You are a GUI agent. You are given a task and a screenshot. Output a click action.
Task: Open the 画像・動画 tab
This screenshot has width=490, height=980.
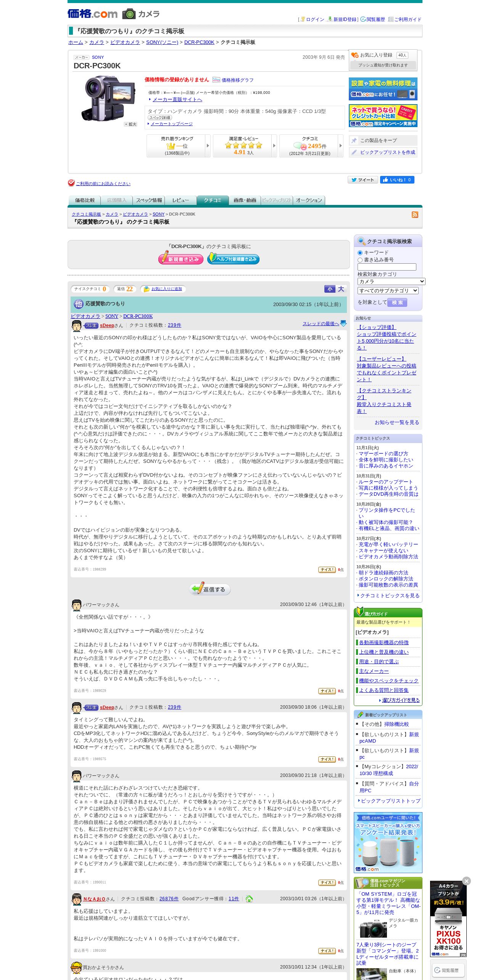[245, 200]
